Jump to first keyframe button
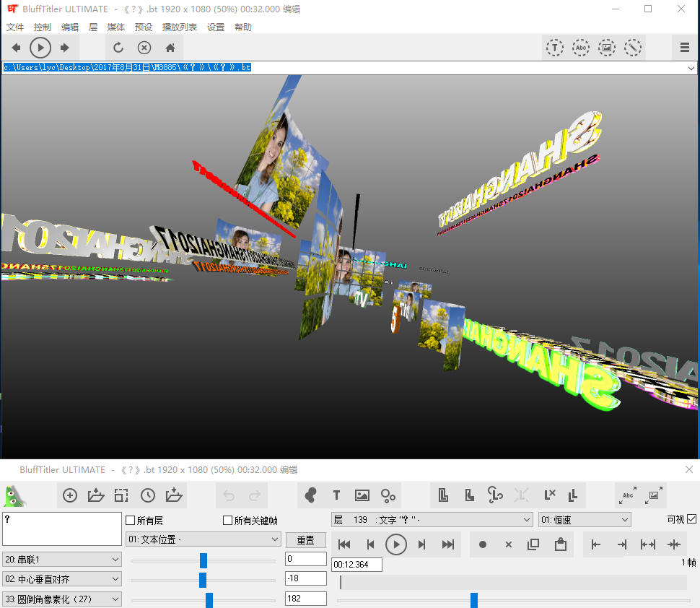The height and width of the screenshot is (608, 700). coord(344,544)
